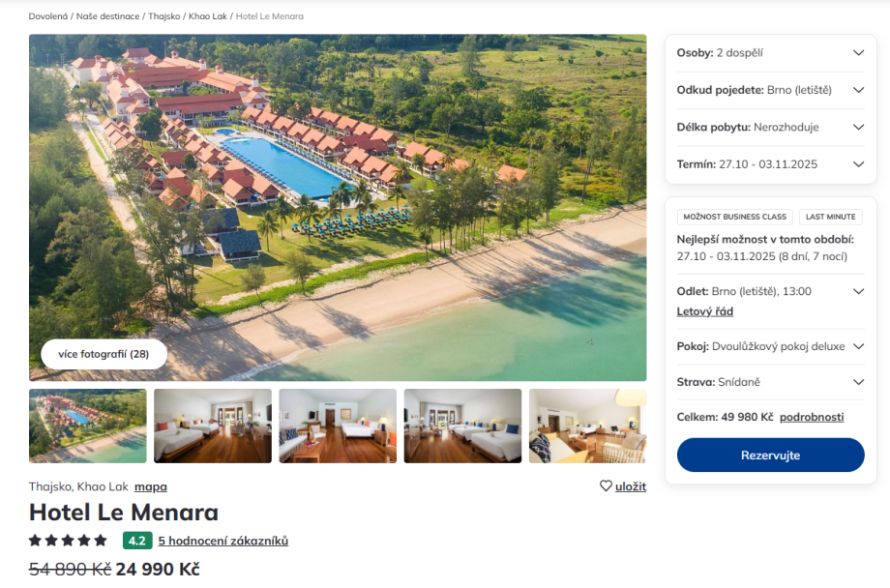Go to Thajsko breadcrumb
This screenshot has height=588, width=890.
pos(164,16)
